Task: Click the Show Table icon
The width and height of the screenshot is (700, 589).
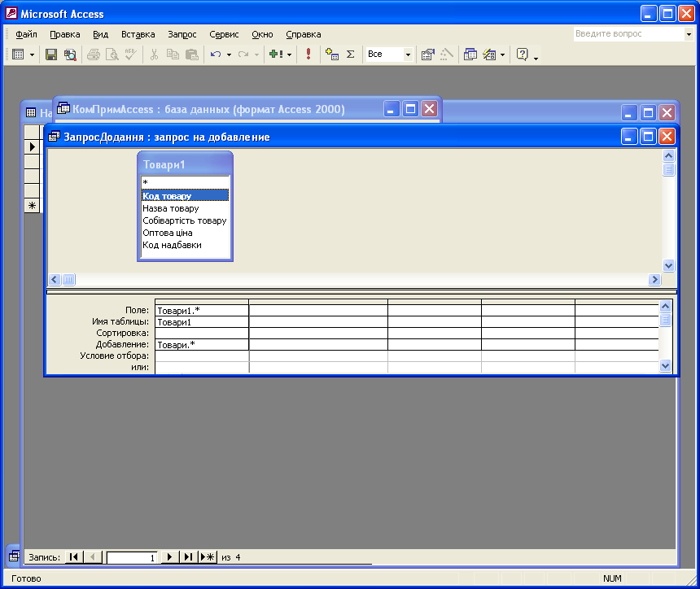Action: tap(332, 55)
